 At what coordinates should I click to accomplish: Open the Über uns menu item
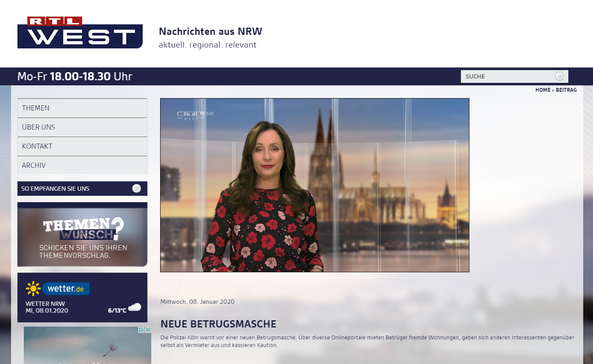[x=82, y=127]
